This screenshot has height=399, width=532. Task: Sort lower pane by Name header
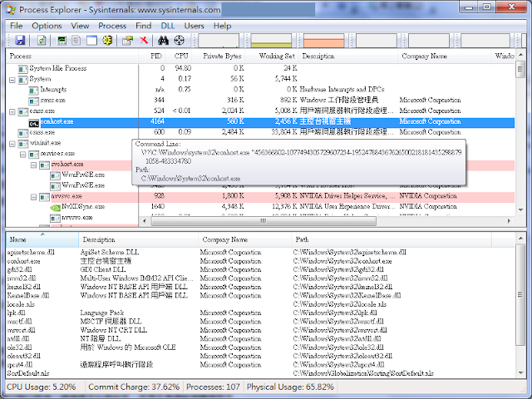point(42,239)
